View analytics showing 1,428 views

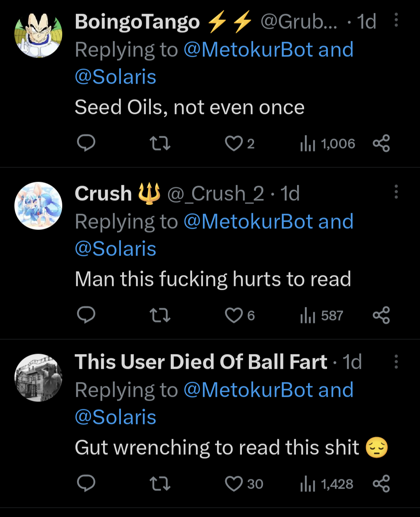pyautogui.click(x=327, y=484)
